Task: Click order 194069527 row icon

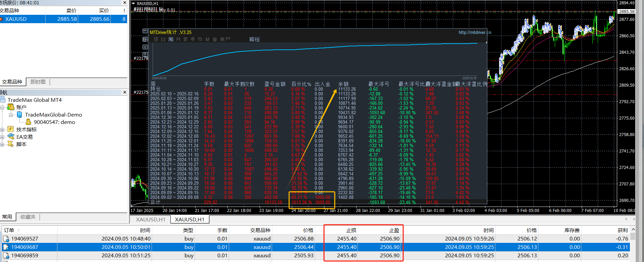Action: 6,239
